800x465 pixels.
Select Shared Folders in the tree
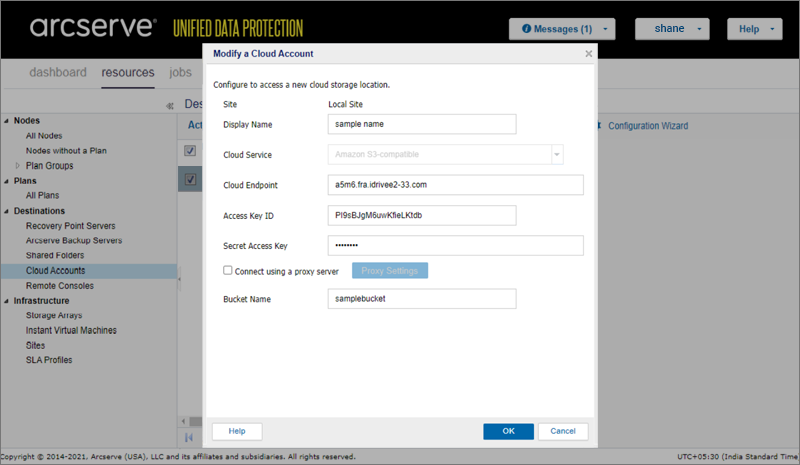[x=55, y=255]
